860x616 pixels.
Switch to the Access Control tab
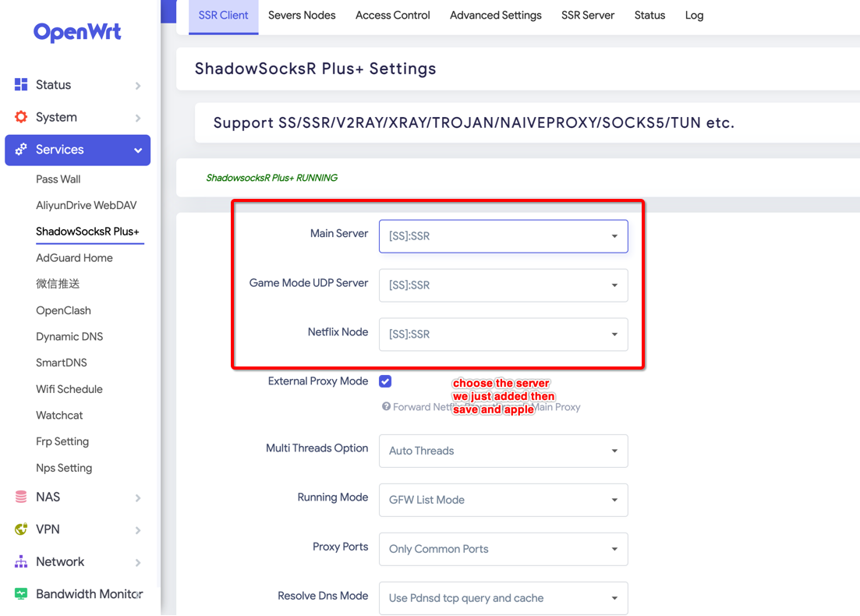(392, 15)
